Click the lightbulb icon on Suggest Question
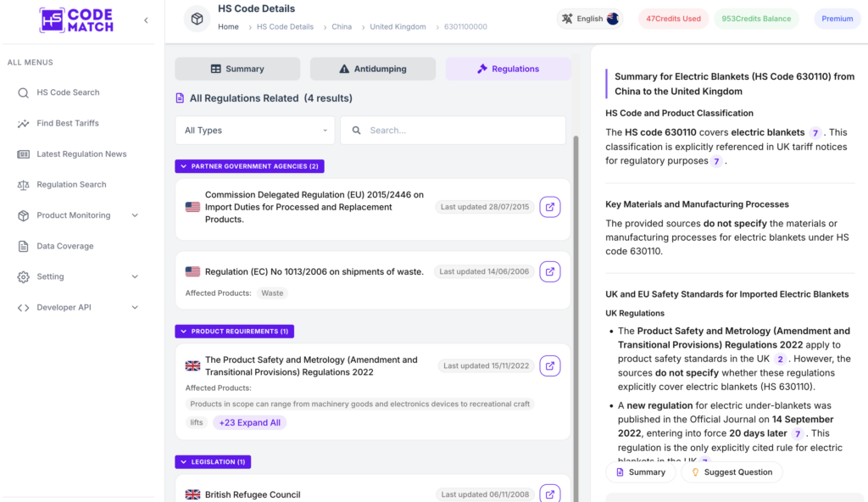Image resolution: width=868 pixels, height=502 pixels. coord(695,472)
